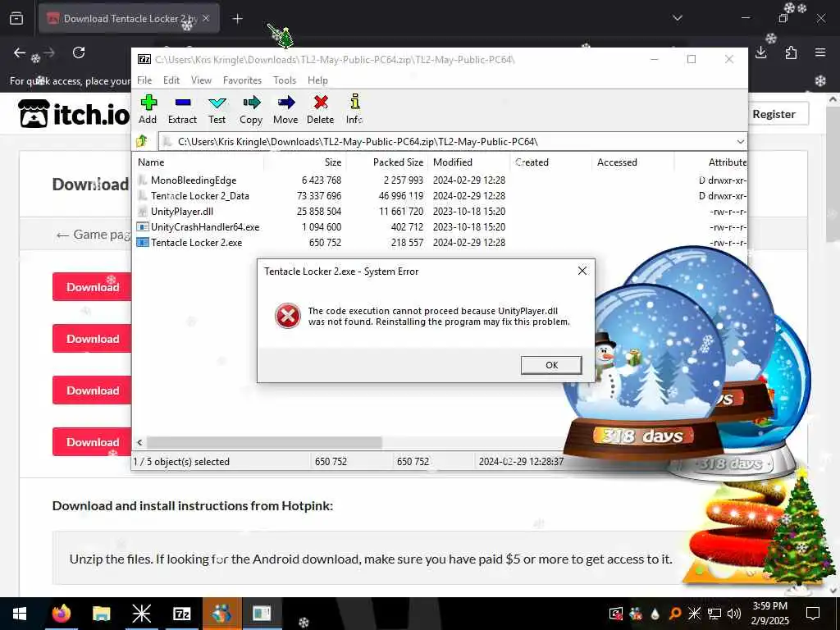Click the third red Download button
The width and height of the screenshot is (840, 630).
click(x=93, y=390)
